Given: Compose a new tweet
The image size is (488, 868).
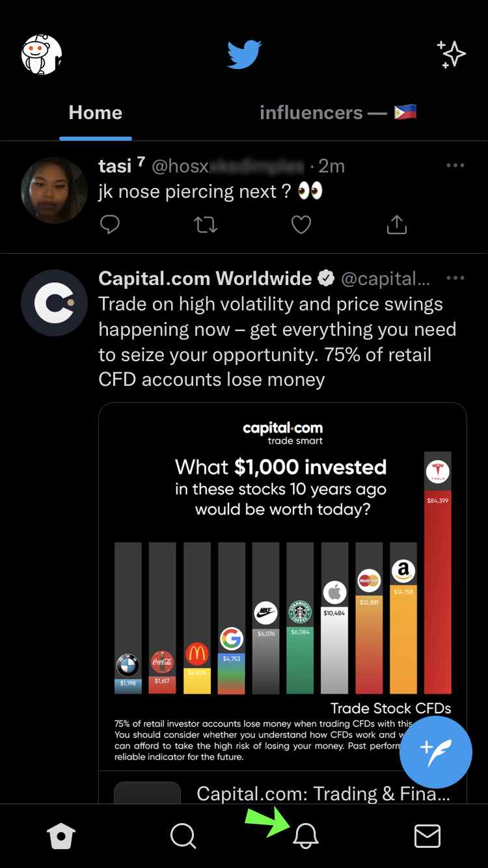Looking at the screenshot, I should (435, 752).
